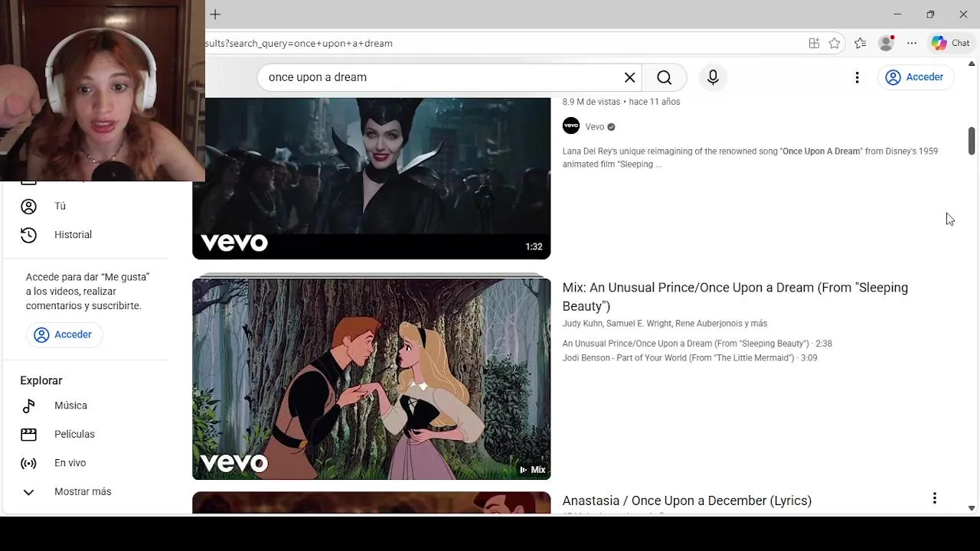Open a new browser tab

pyautogui.click(x=215, y=15)
